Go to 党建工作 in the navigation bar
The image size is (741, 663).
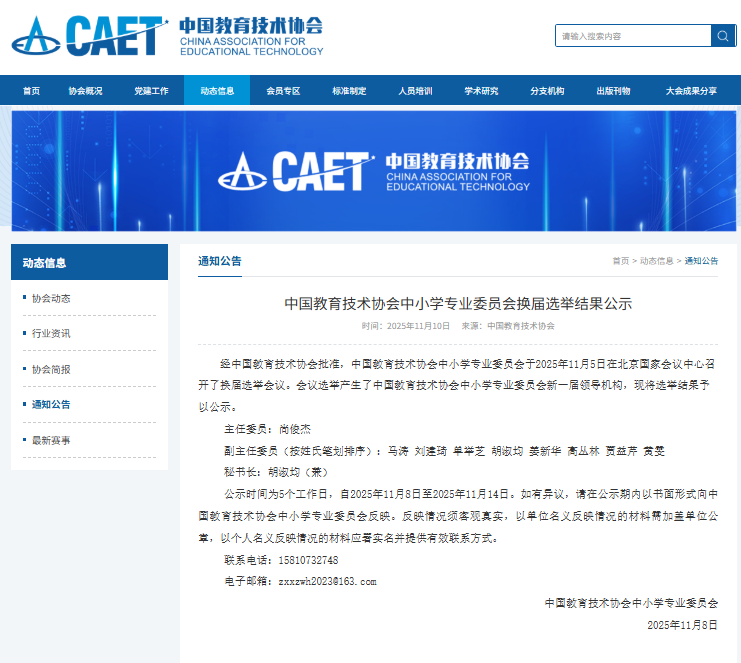point(151,91)
